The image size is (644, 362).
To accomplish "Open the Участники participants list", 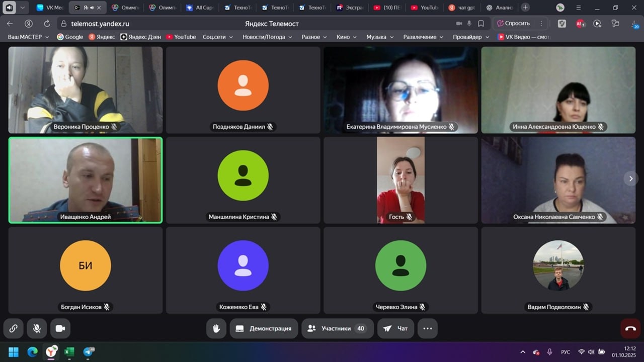I will click(x=337, y=328).
